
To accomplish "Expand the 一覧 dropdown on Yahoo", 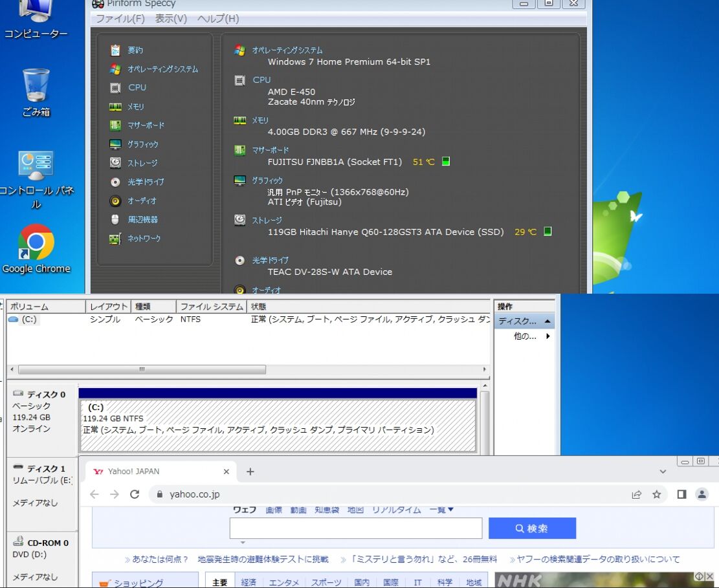I will click(441, 510).
